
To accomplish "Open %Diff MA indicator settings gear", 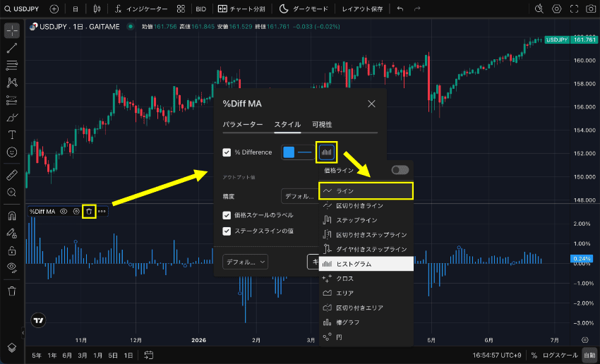I will point(76,212).
